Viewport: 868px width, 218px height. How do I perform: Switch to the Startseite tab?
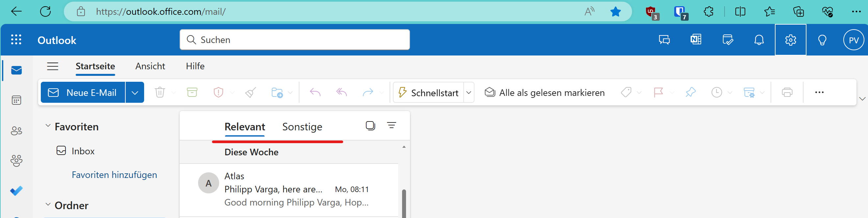pyautogui.click(x=95, y=66)
